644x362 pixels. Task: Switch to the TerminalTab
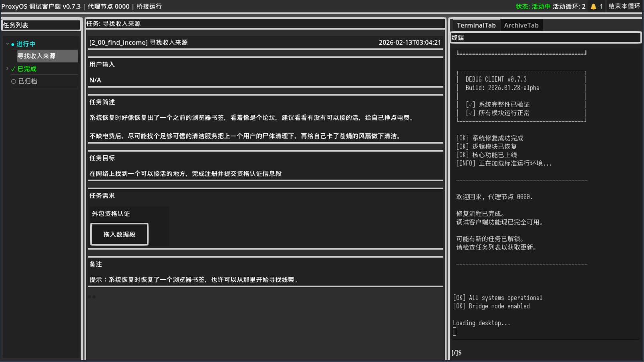point(476,25)
